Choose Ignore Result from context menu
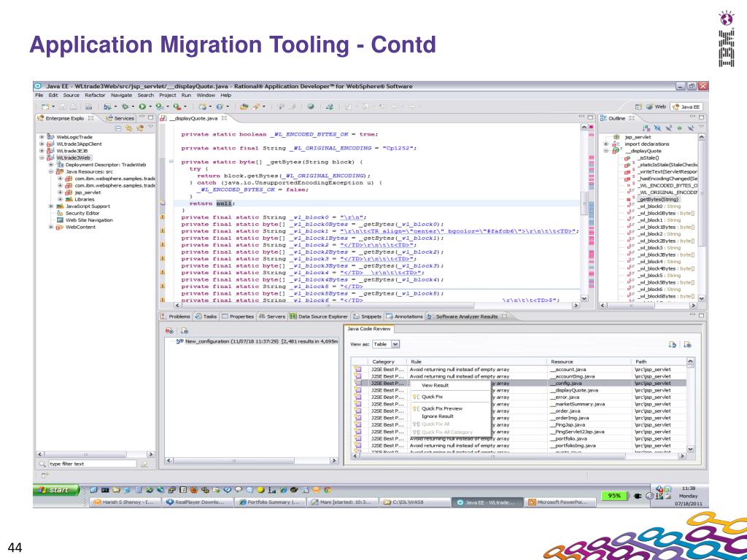The width and height of the screenshot is (747, 560). point(450,416)
